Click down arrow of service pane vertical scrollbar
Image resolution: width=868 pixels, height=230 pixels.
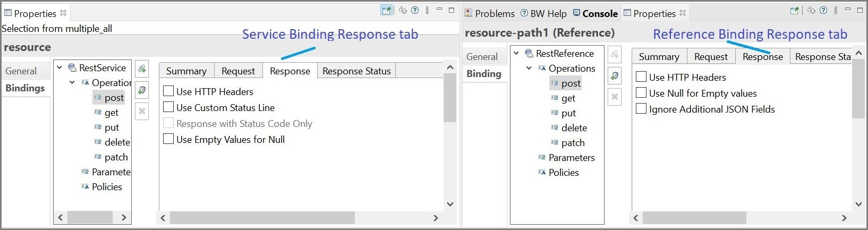pos(450,203)
